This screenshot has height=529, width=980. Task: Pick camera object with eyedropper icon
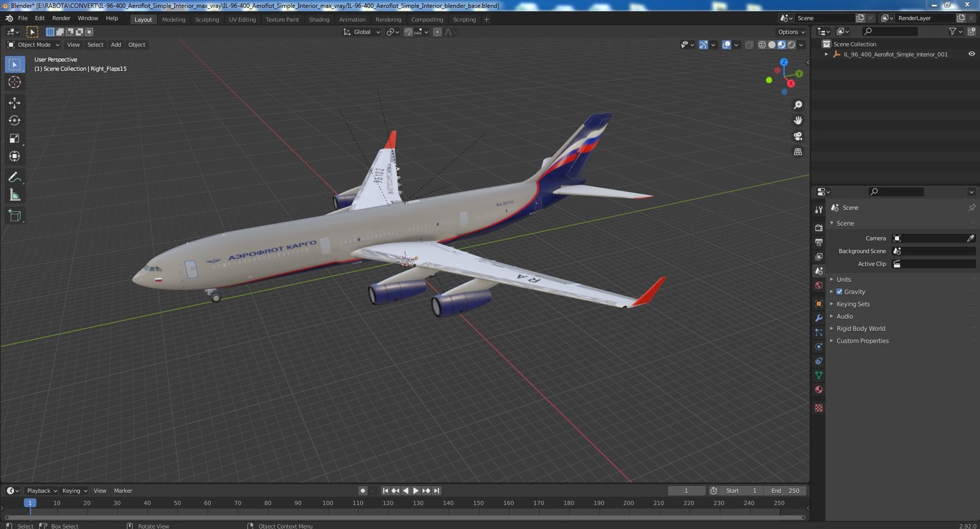click(x=970, y=238)
